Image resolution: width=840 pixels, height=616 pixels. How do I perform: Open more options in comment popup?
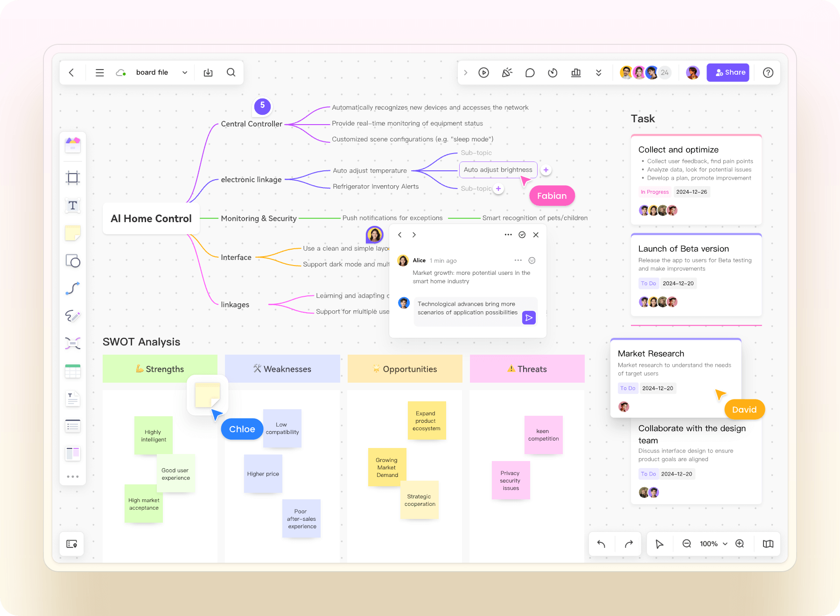point(508,235)
